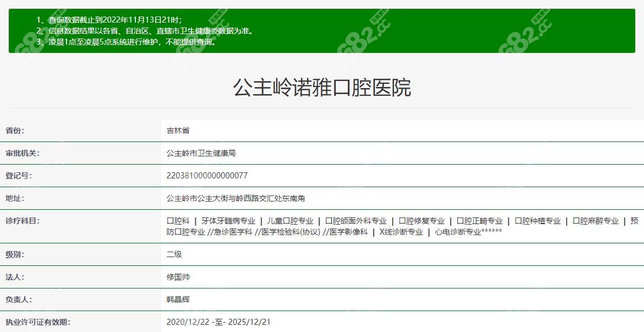Select the legal person 修国帅
The width and height of the screenshot is (644, 332).
[x=178, y=277]
